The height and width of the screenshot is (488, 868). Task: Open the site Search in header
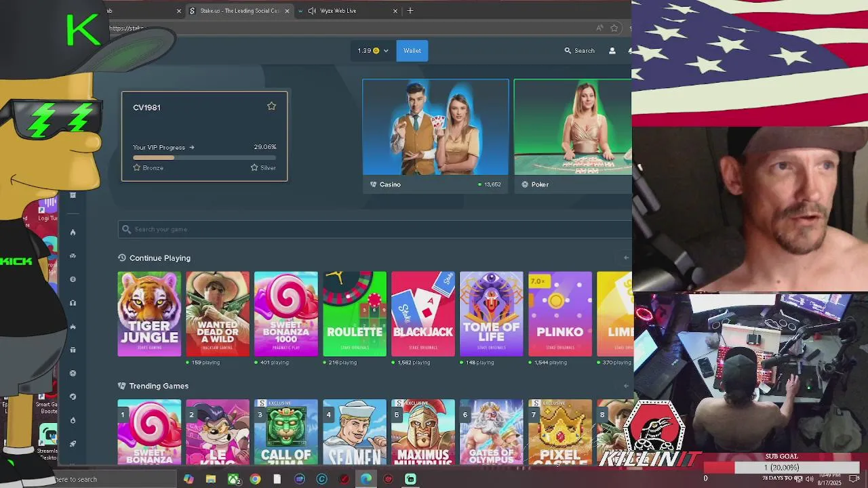(x=580, y=51)
